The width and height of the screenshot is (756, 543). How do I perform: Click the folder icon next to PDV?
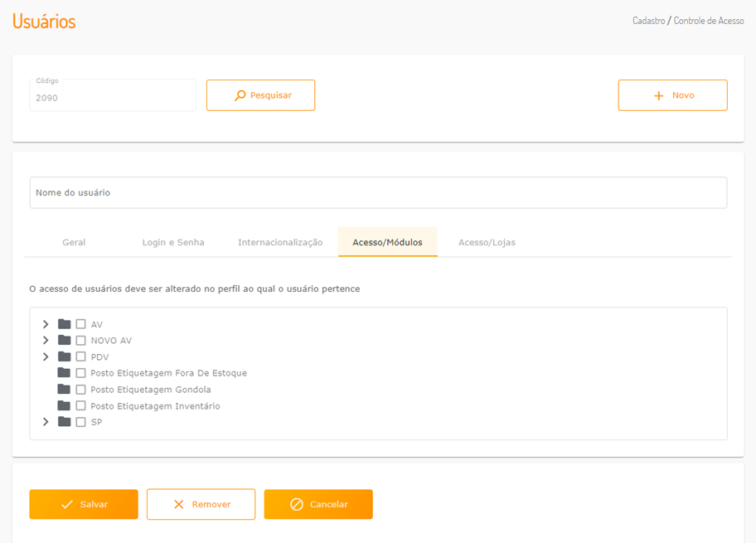point(64,356)
